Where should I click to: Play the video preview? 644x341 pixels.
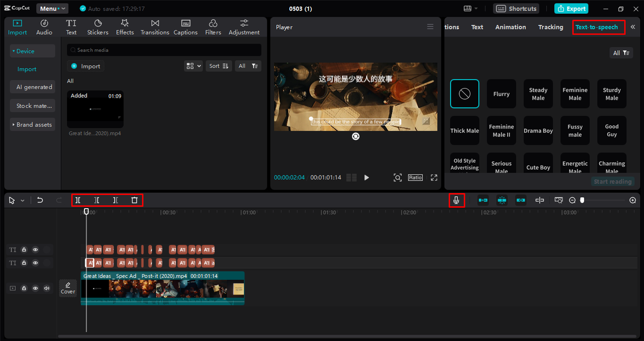(366, 178)
